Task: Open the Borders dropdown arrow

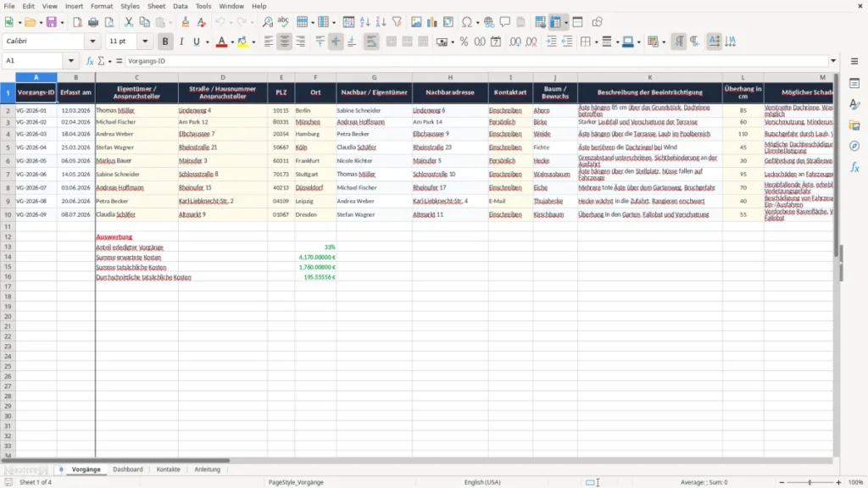Action: click(x=596, y=42)
